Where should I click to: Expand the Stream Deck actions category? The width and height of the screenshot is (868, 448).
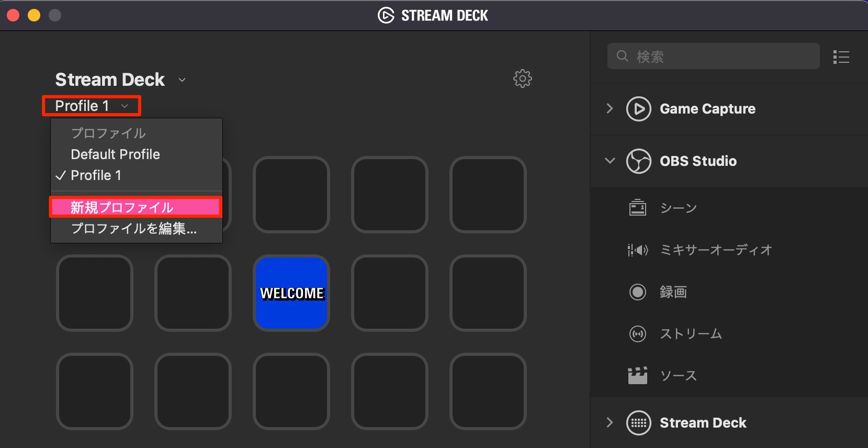pyautogui.click(x=610, y=422)
